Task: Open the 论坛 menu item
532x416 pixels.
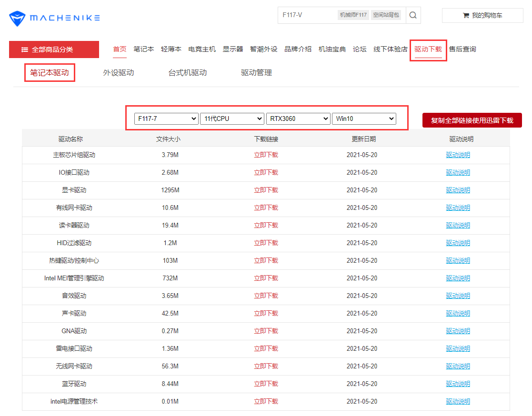Action: [x=360, y=49]
